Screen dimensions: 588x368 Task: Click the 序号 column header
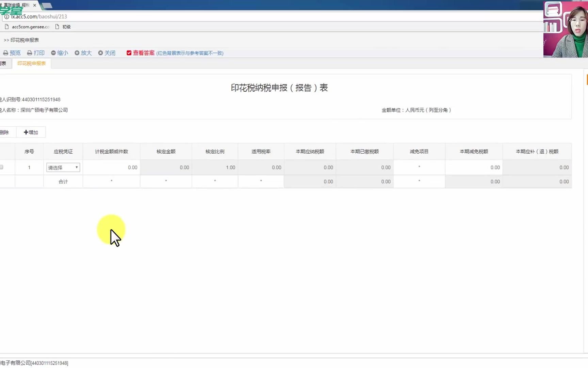coord(29,152)
